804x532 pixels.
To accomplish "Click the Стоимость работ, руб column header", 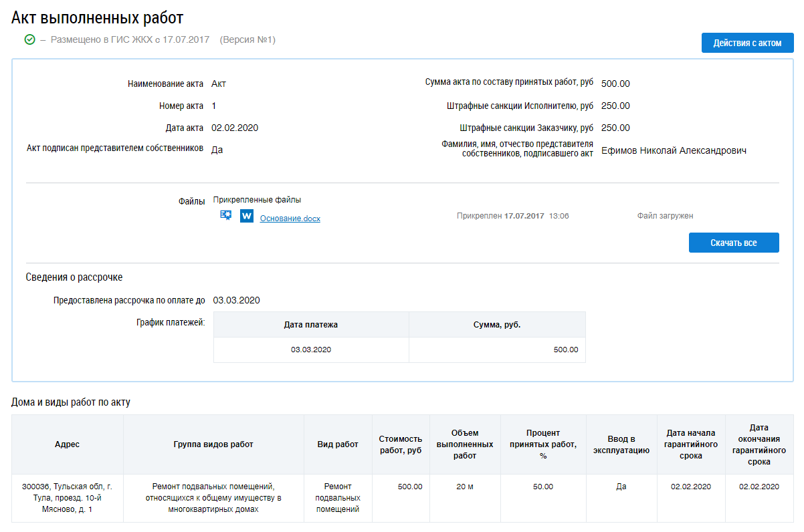I will pyautogui.click(x=400, y=444).
